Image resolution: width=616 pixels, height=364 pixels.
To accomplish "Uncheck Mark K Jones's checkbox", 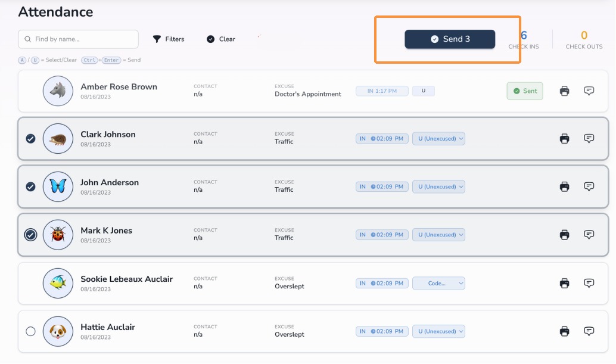I will tap(30, 235).
